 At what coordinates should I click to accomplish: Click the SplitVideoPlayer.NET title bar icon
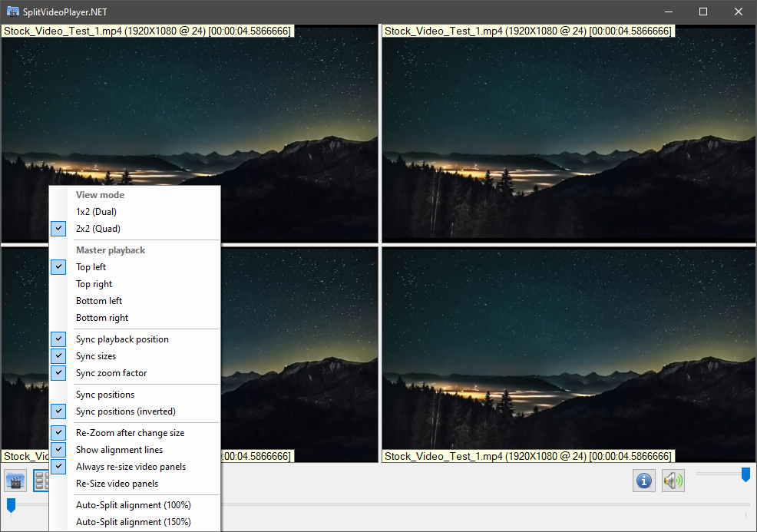[x=12, y=12]
